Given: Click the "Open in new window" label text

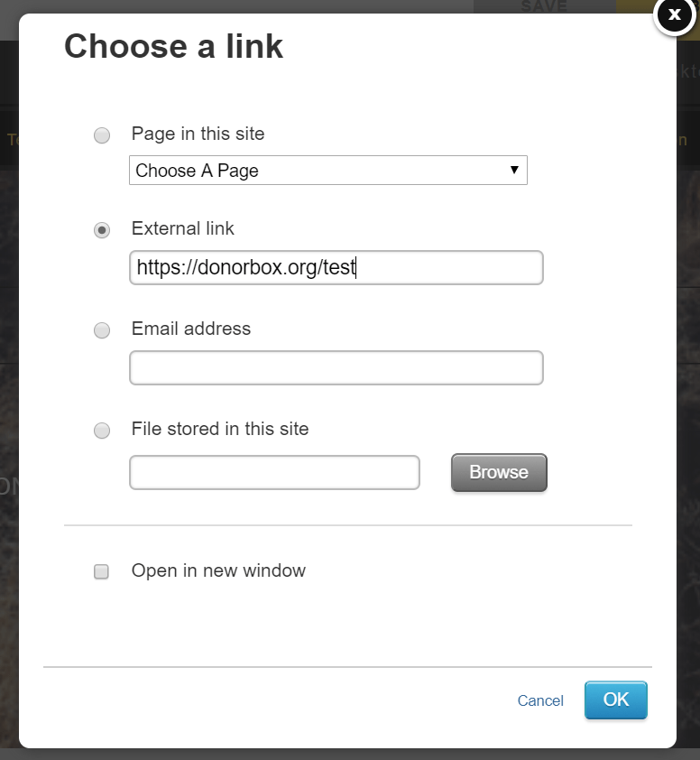Looking at the screenshot, I should [218, 571].
